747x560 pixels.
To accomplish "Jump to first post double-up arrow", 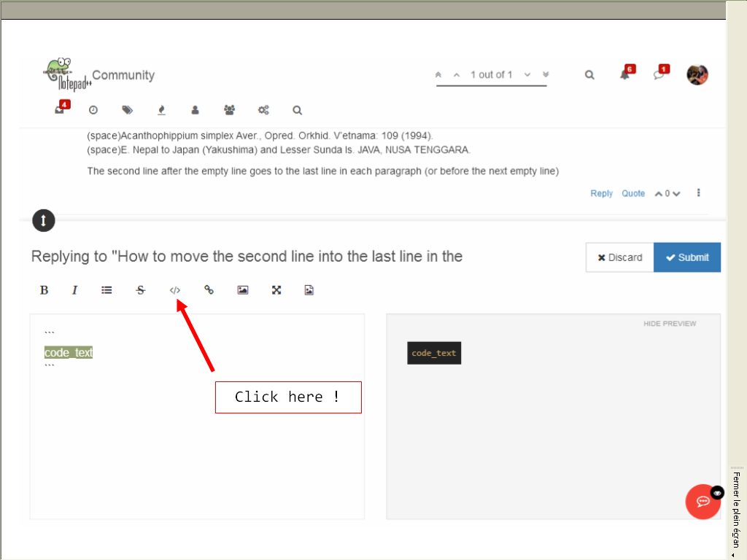I will [438, 75].
